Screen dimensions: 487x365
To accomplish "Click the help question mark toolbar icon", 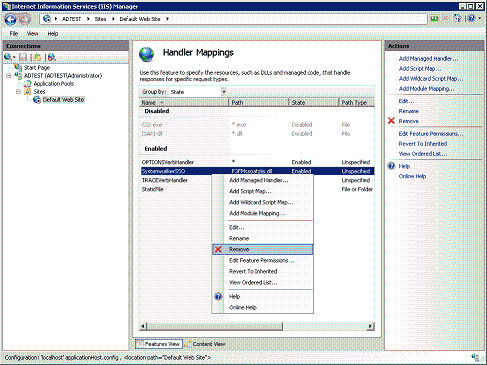I will [x=471, y=18].
